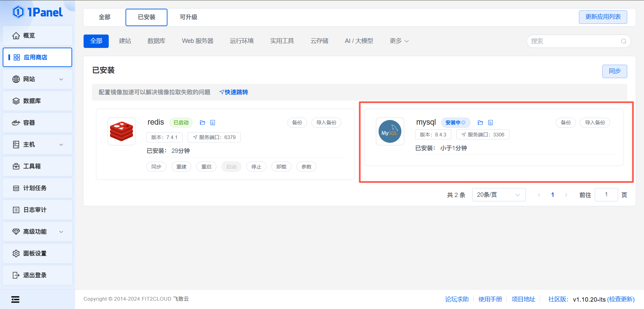Open 面板设置 panel settings

pyautogui.click(x=37, y=253)
